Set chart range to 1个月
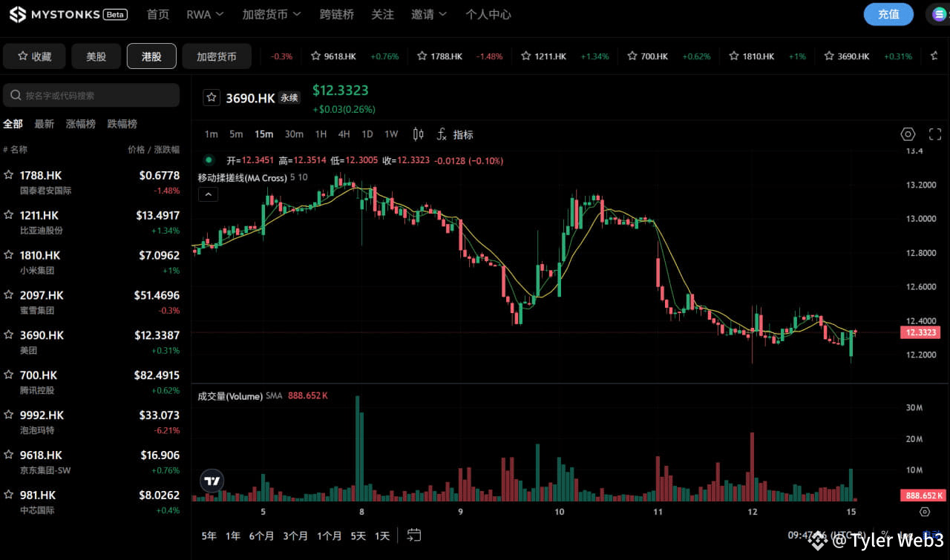 [x=330, y=536]
